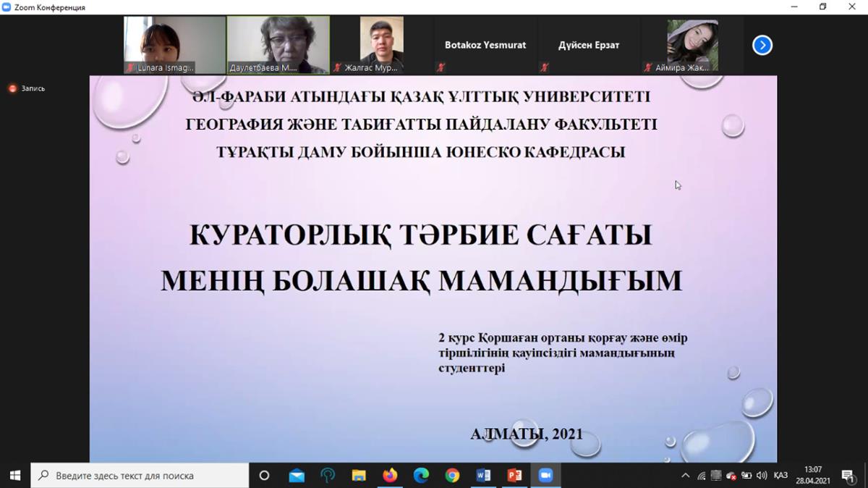The height and width of the screenshot is (488, 868).
Task: Select Lunara Ismag... video thumbnail
Action: click(x=174, y=44)
